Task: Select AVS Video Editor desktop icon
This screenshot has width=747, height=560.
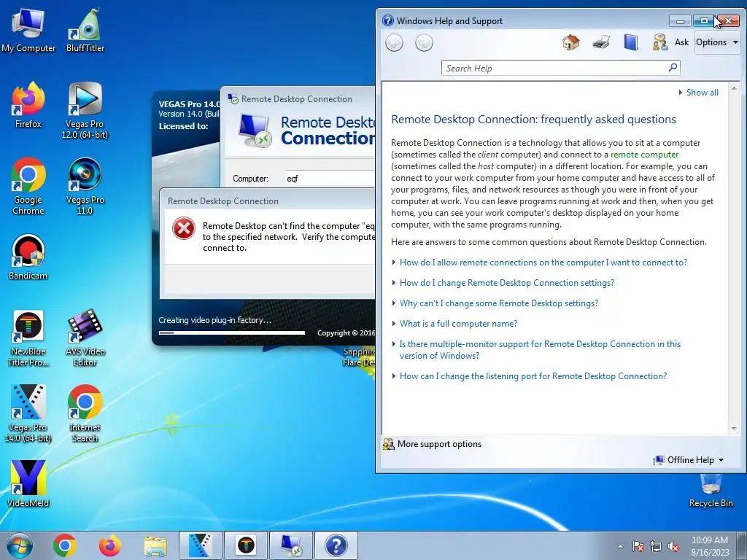Action: click(85, 338)
